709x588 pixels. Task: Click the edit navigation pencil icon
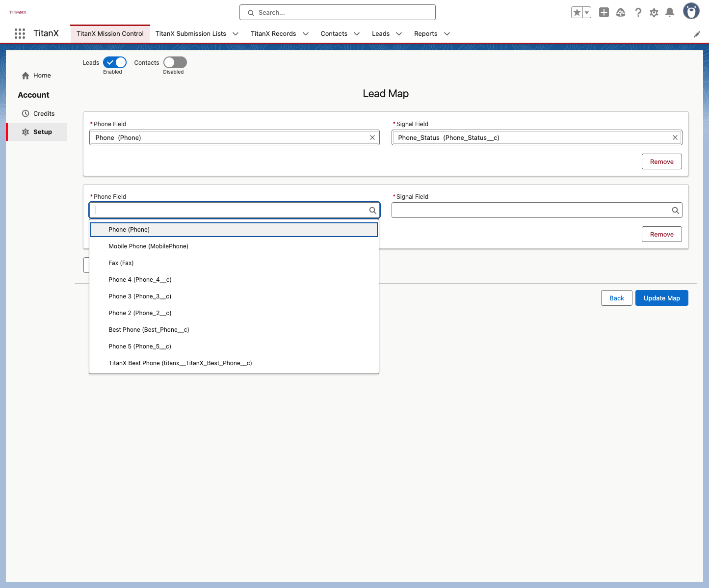(x=697, y=34)
